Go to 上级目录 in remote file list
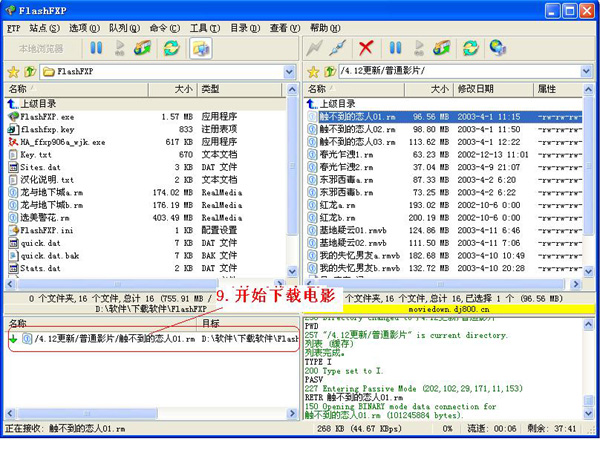 click(x=338, y=103)
